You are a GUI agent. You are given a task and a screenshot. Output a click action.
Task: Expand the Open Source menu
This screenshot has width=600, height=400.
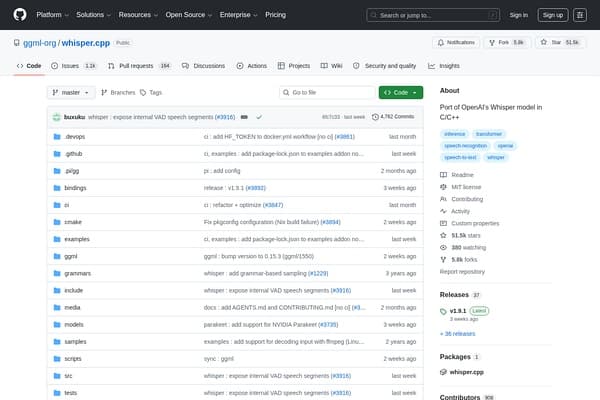(x=189, y=15)
